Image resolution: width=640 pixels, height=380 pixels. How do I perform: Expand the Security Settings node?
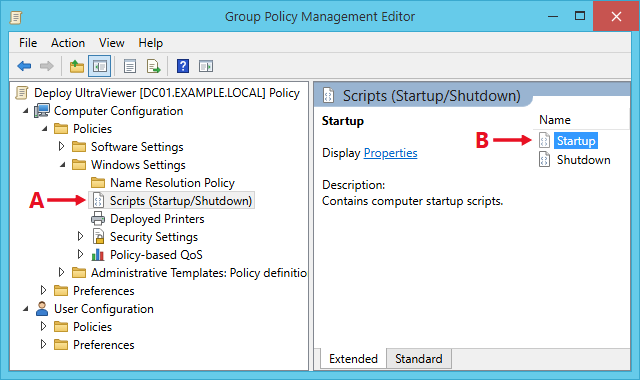pyautogui.click(x=80, y=236)
